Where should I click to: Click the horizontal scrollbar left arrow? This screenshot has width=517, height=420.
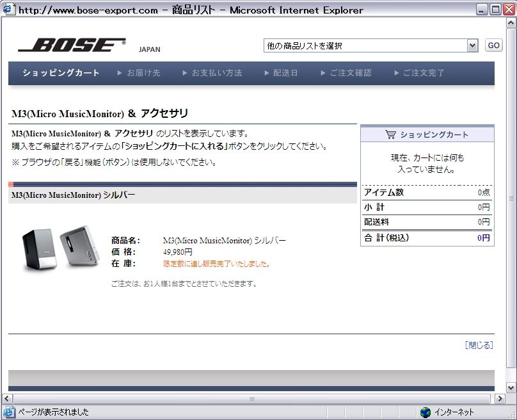tap(7, 399)
